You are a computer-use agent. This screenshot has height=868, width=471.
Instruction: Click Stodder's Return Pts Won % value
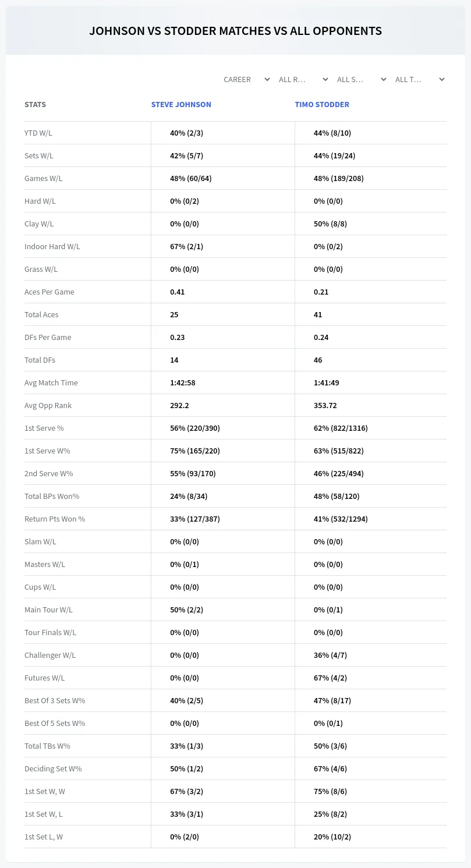[341, 519]
